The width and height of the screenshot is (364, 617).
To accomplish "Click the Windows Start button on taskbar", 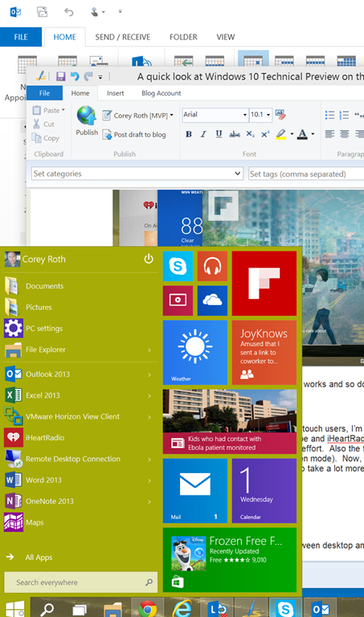I will click(x=14, y=608).
